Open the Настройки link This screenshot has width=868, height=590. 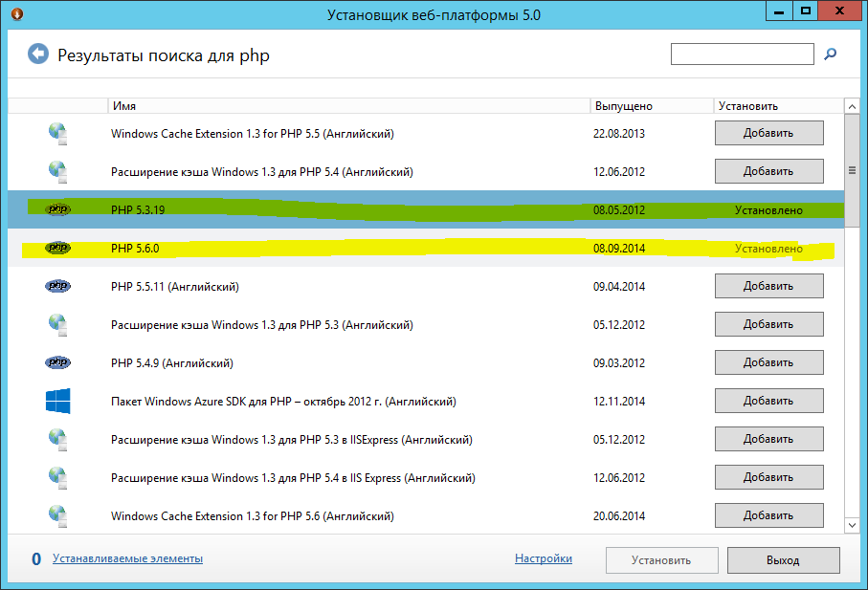tap(543, 558)
